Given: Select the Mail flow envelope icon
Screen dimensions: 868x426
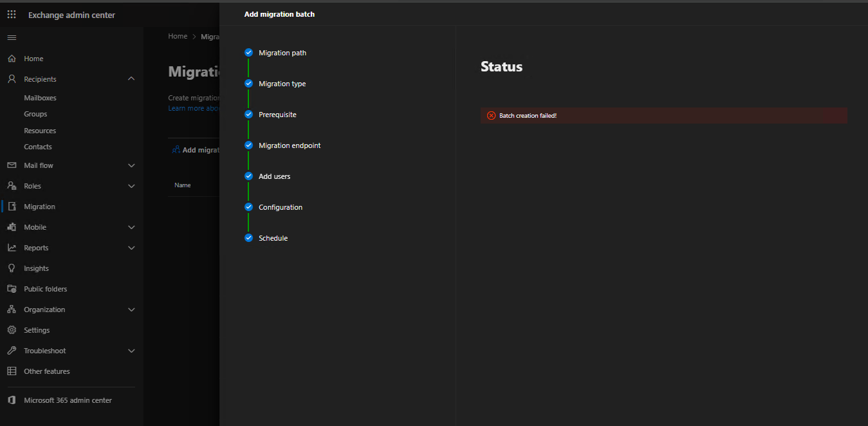Looking at the screenshot, I should click(x=11, y=165).
